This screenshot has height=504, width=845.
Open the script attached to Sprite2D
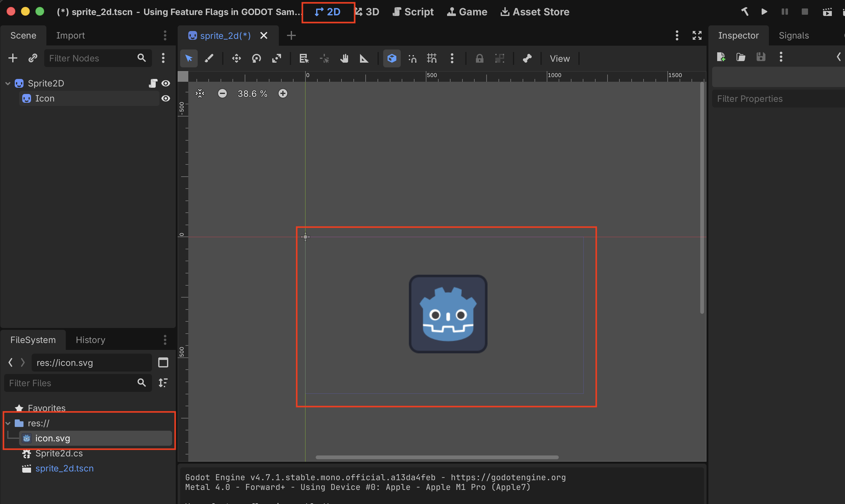coord(153,83)
